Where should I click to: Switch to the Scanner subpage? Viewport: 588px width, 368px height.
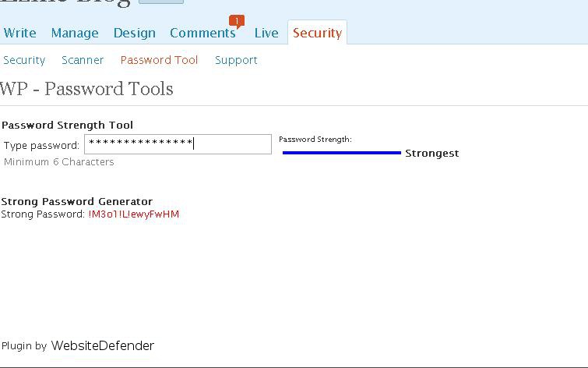(83, 60)
